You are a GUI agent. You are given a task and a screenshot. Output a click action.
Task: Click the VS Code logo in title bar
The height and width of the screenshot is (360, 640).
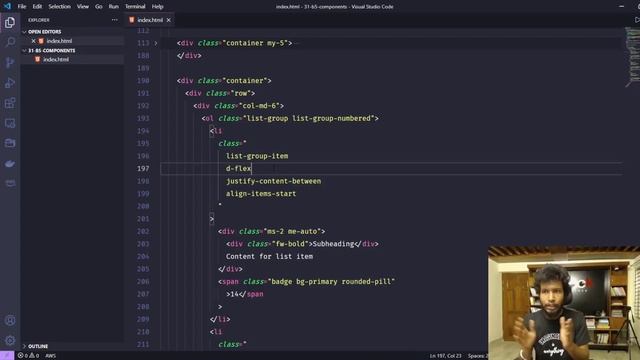tap(7, 6)
